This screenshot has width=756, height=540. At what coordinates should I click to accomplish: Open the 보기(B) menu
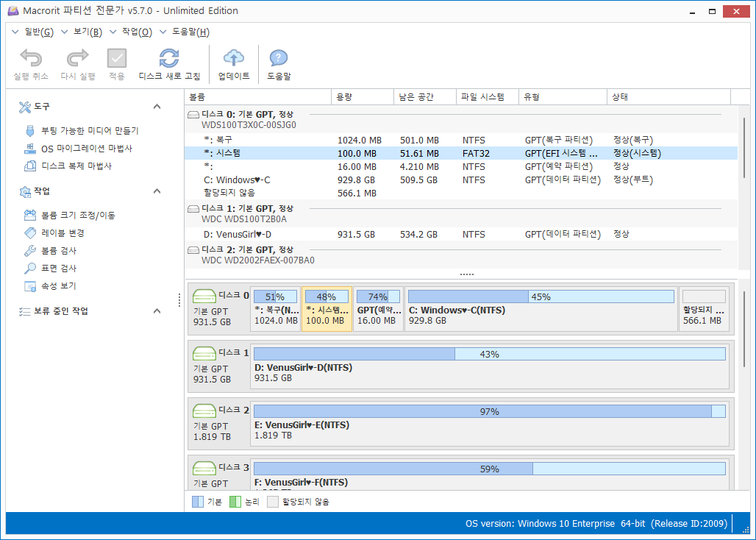coord(88,32)
